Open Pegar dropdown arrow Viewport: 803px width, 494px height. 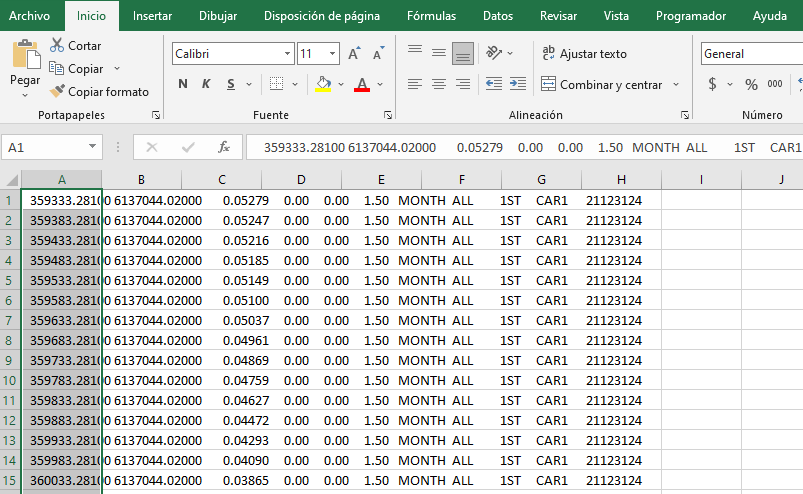tap(25, 95)
